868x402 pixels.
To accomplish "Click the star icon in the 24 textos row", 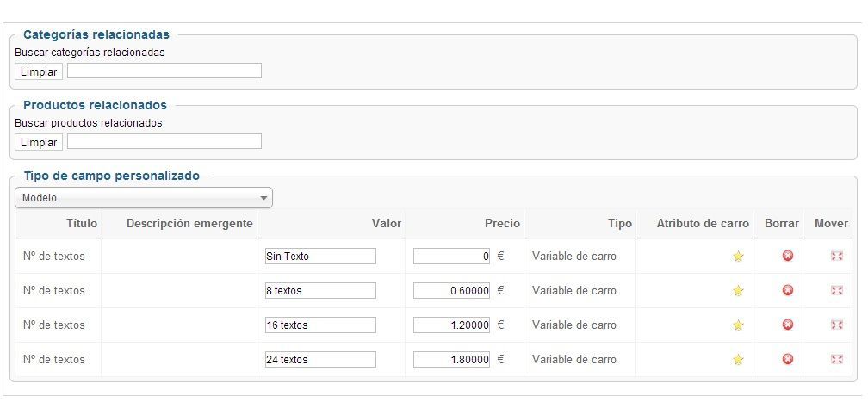I will coord(738,359).
